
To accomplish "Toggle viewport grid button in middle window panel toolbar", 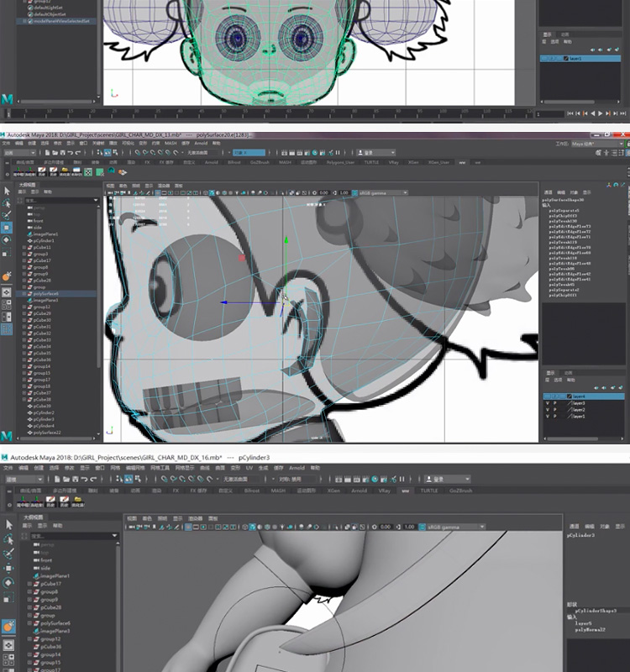I will coord(157,193).
